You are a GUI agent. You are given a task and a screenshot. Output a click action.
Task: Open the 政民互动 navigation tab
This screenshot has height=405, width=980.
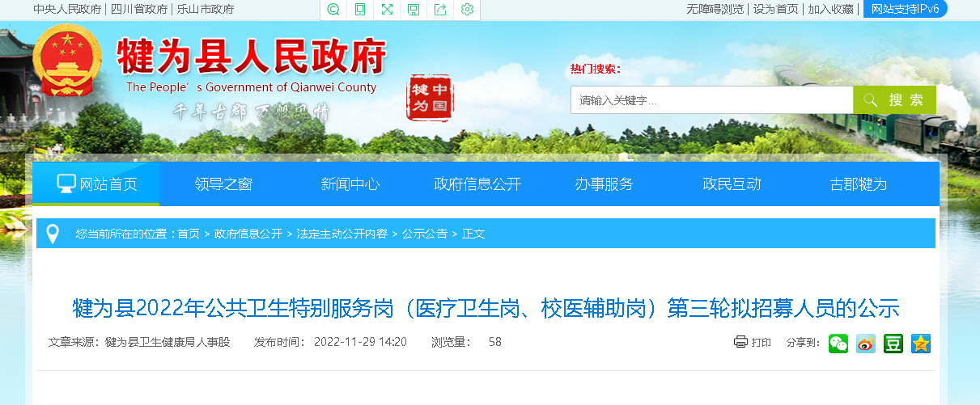732,184
